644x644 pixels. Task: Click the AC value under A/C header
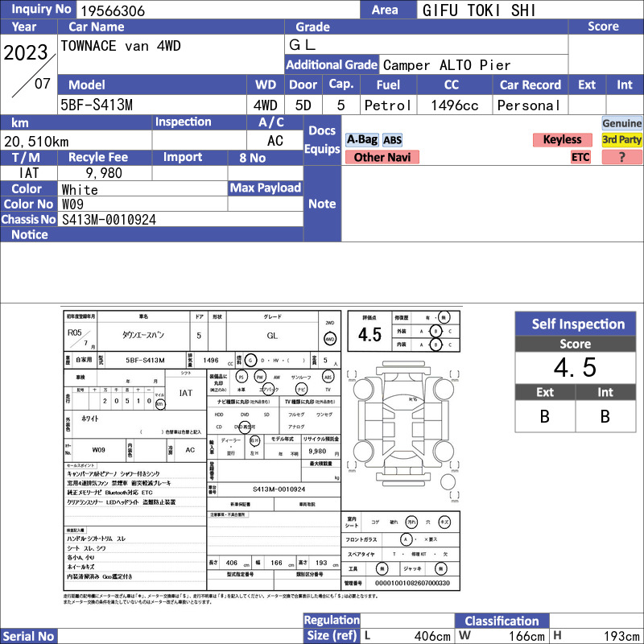tap(275, 141)
